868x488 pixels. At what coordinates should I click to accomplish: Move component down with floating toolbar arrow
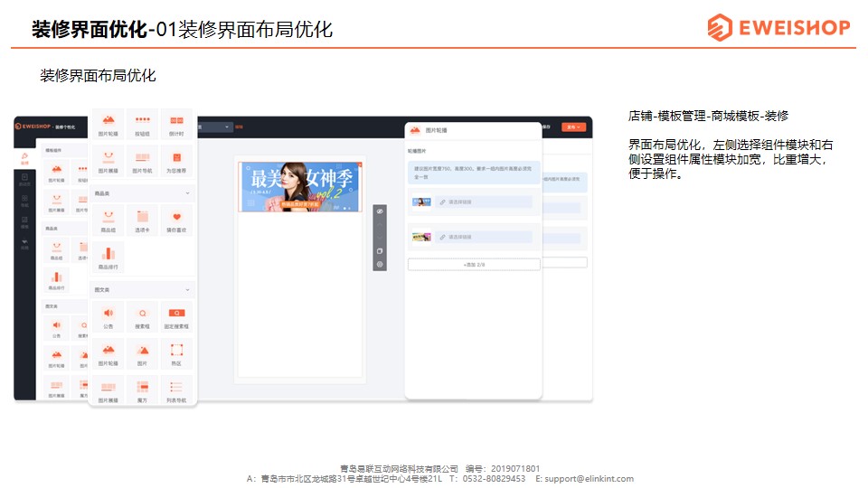point(380,238)
